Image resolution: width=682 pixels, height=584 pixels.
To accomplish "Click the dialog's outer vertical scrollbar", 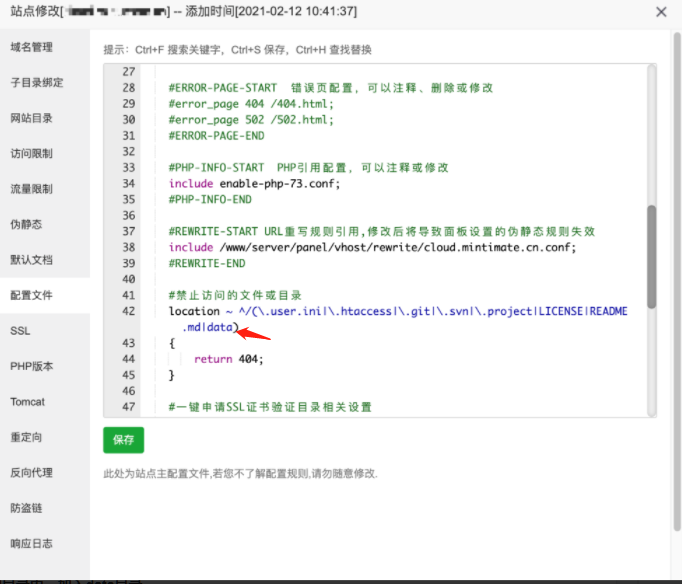I will 677,283.
